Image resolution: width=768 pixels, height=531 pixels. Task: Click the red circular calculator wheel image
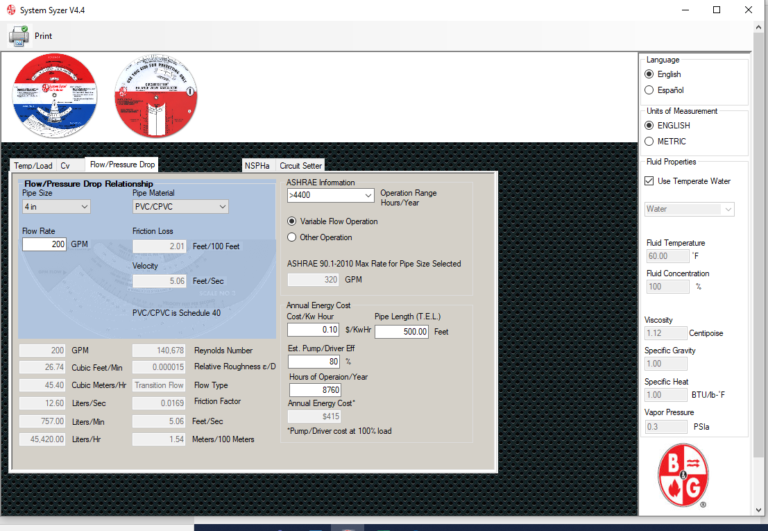point(156,96)
